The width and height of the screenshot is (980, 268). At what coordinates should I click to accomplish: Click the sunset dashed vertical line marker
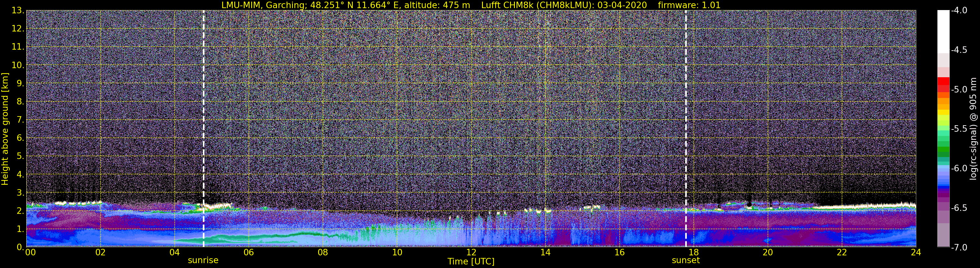(686, 128)
